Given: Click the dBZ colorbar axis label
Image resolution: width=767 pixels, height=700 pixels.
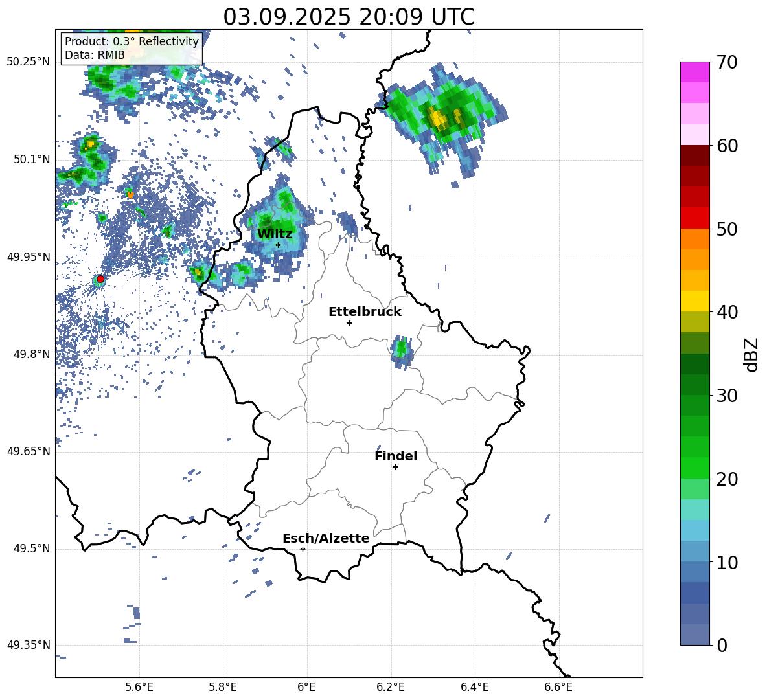Looking at the screenshot, I should (752, 354).
